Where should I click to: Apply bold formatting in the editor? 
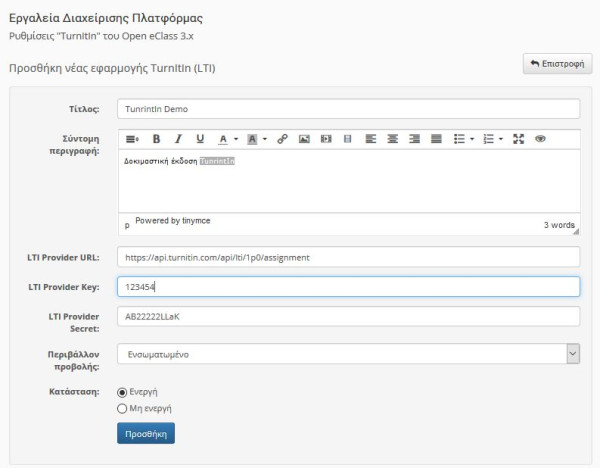pyautogui.click(x=156, y=139)
